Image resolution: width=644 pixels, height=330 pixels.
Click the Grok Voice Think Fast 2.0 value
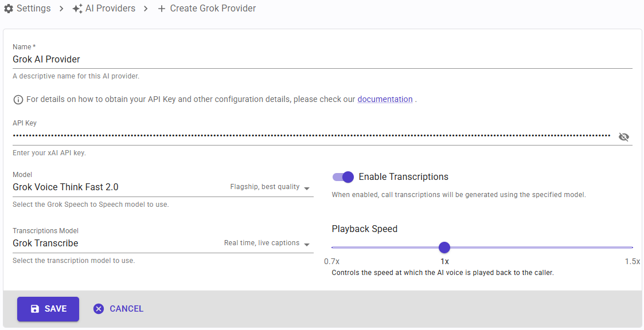tap(65, 187)
